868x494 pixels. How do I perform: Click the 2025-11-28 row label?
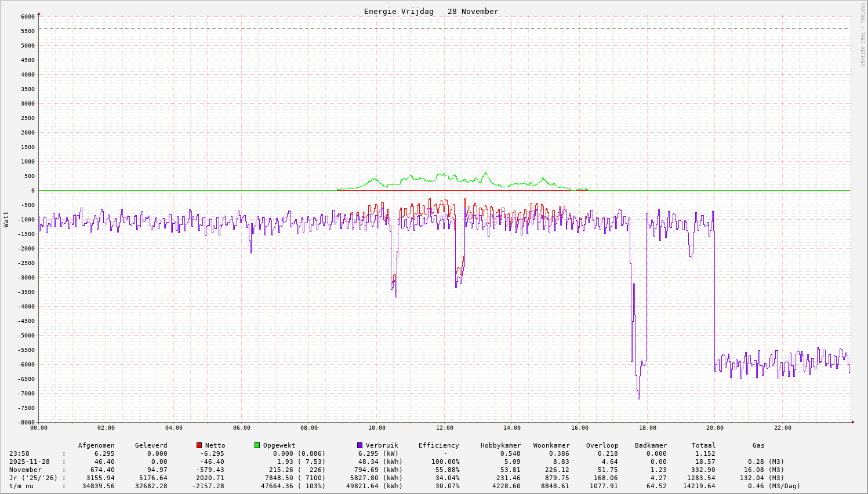30,462
